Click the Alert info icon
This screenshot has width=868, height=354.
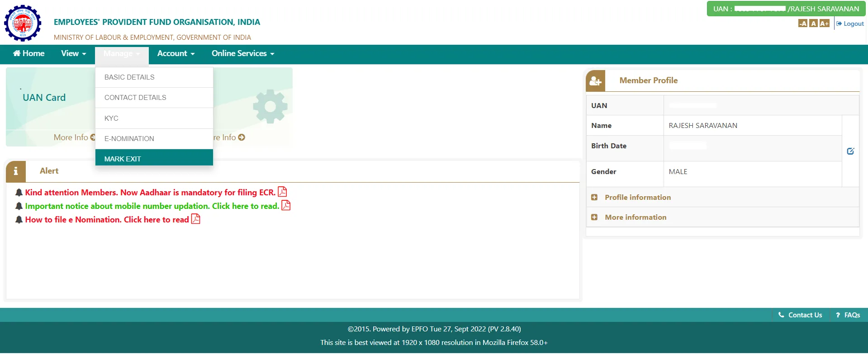16,171
